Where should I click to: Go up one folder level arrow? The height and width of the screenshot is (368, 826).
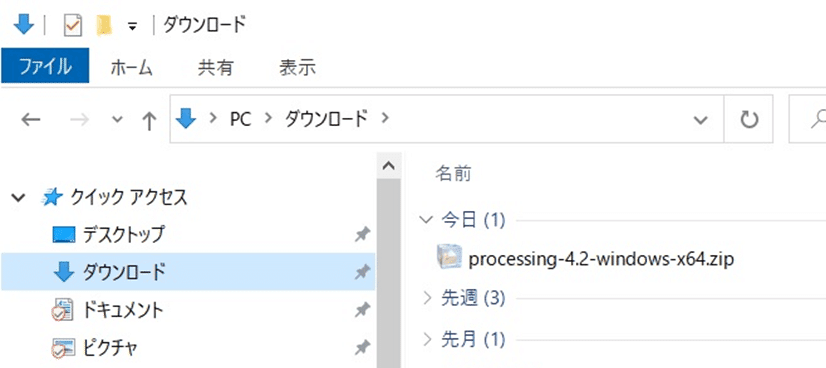[150, 121]
